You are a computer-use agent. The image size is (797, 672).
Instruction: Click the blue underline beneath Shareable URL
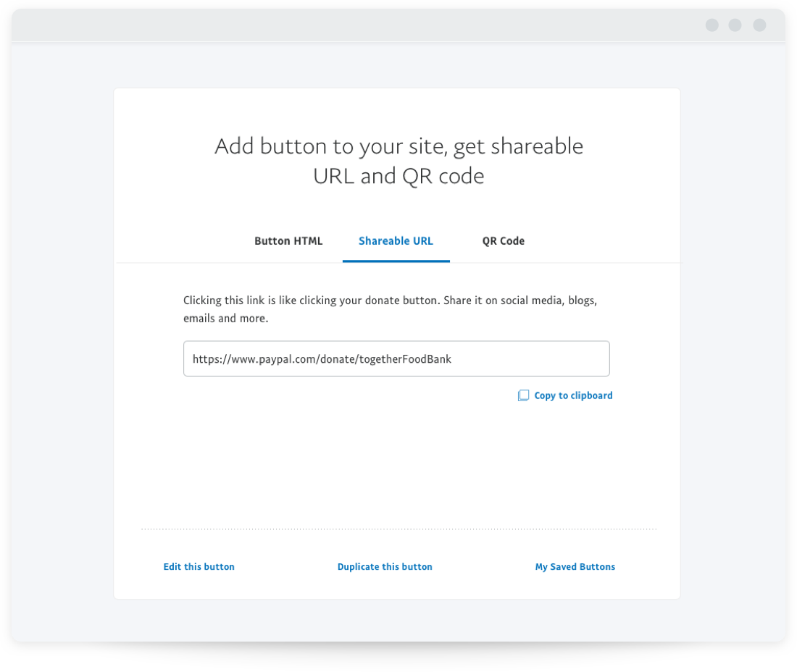click(396, 261)
